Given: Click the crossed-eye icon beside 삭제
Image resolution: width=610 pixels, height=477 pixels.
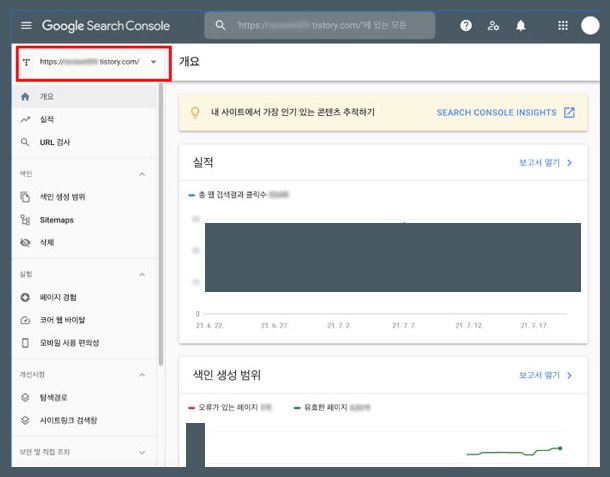Looking at the screenshot, I should [25, 243].
